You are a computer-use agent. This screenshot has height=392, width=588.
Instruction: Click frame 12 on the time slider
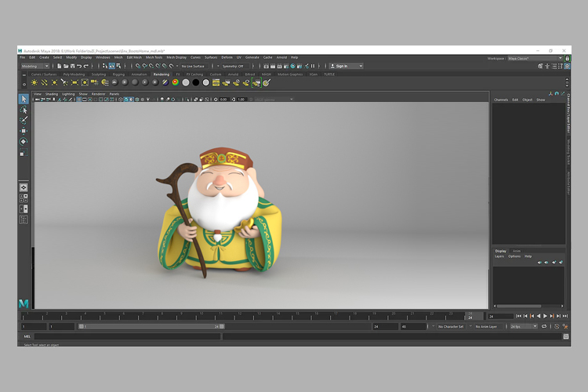pos(239,316)
